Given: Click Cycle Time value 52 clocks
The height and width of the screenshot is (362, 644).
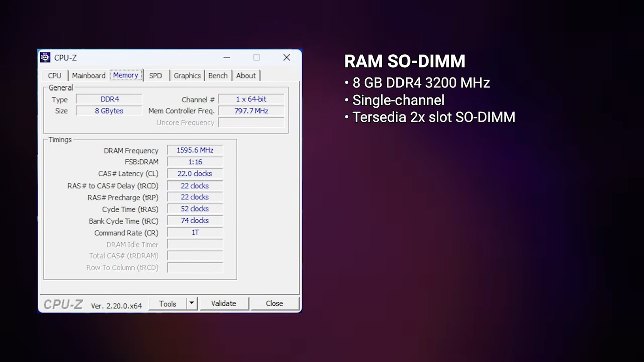Looking at the screenshot, I should tap(195, 209).
